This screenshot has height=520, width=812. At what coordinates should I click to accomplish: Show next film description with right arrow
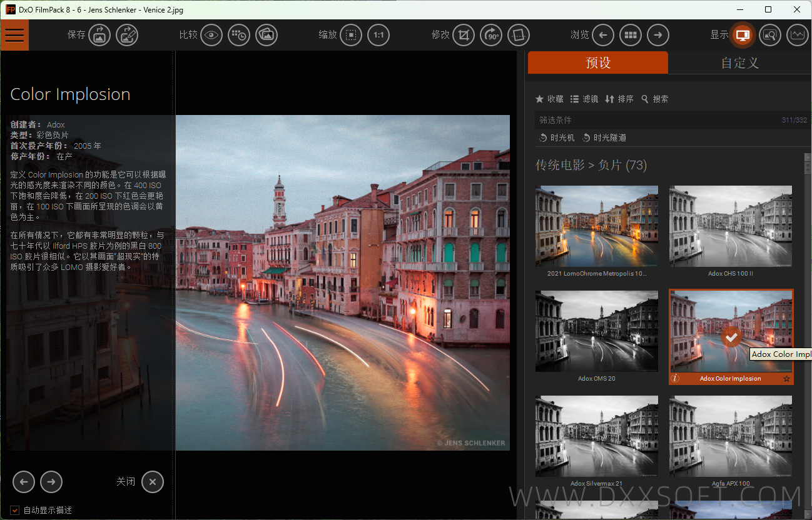[x=51, y=481]
